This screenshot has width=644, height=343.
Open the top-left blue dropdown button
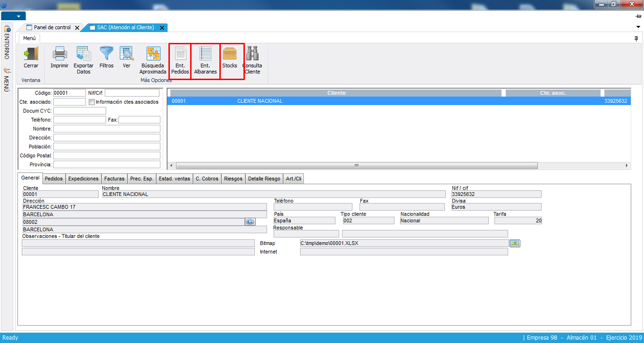tap(13, 16)
